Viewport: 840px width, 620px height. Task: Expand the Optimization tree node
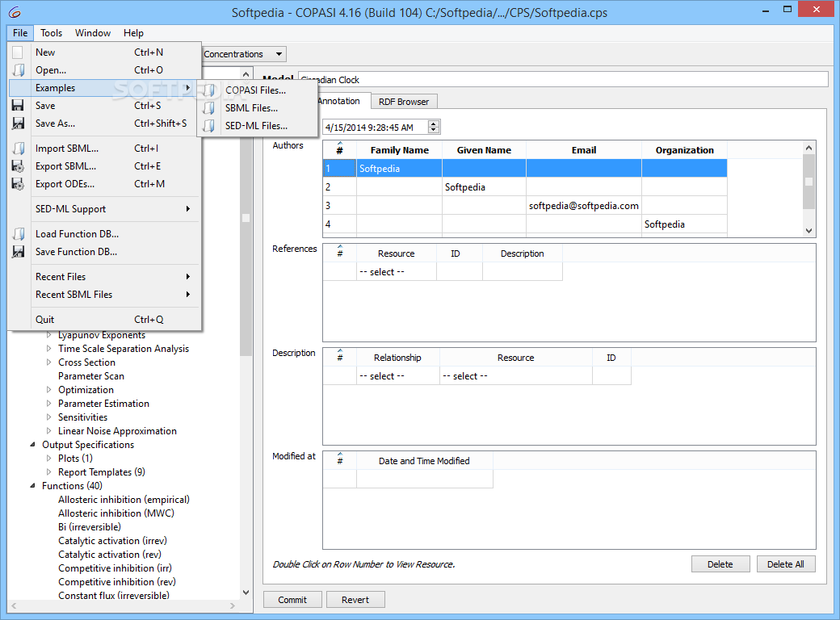[x=48, y=390]
